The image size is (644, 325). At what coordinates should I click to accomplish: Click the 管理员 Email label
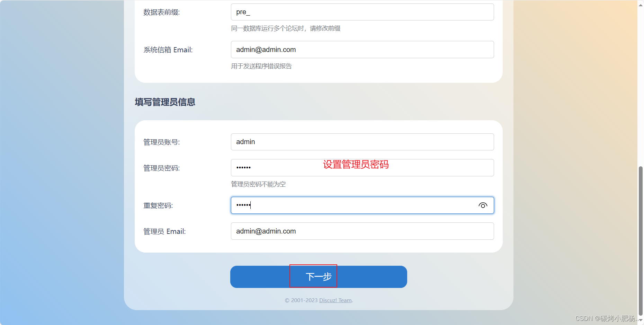(x=164, y=231)
